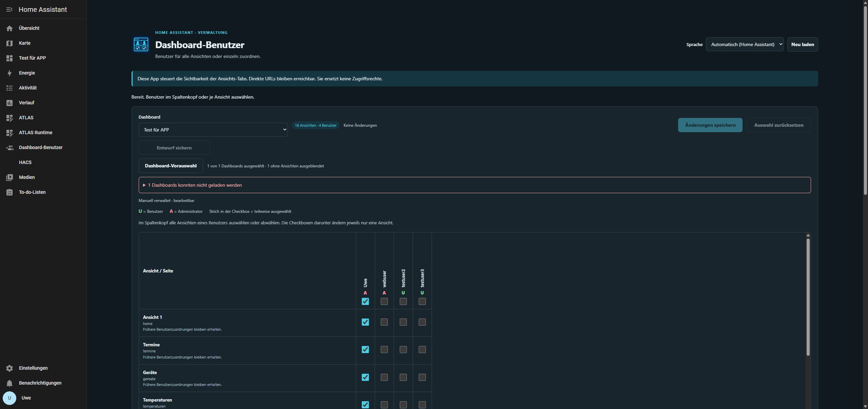Click the Benachrichtigungen bell icon
868x409 pixels.
9,383
